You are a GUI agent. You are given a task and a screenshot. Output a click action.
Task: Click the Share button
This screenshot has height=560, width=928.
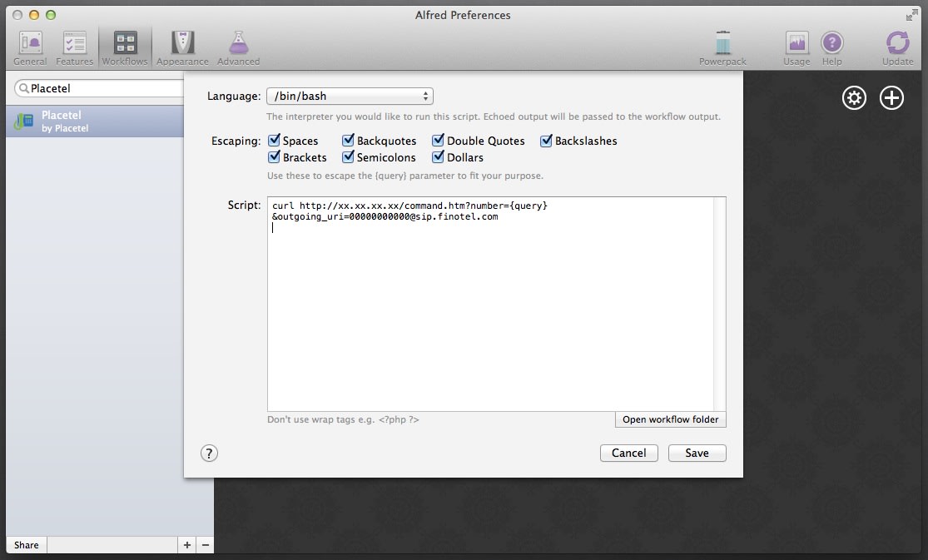26,545
